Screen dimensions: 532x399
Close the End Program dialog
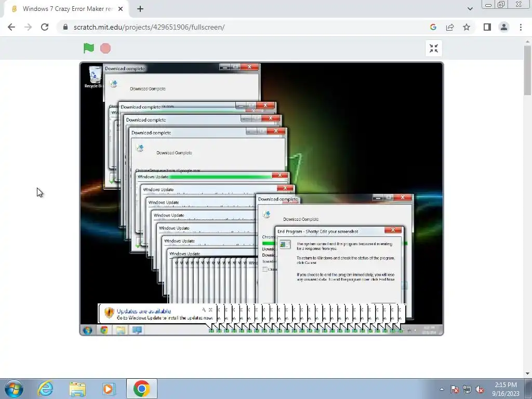point(393,230)
